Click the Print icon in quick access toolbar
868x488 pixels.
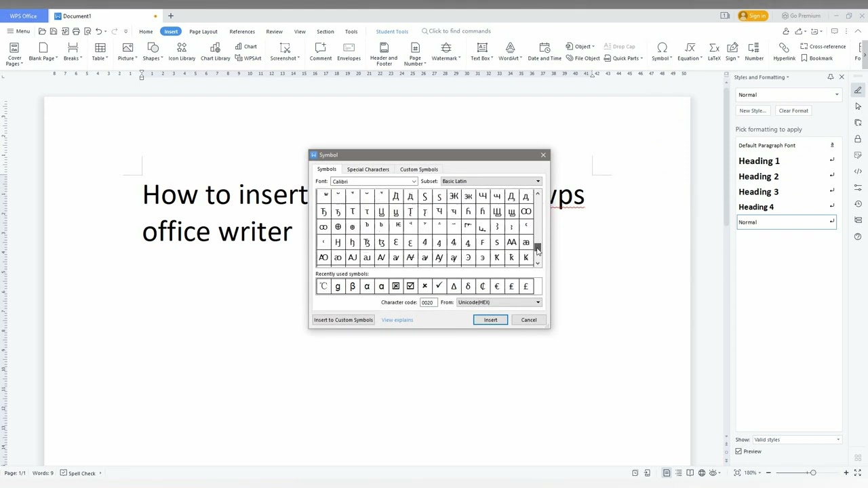[76, 31]
